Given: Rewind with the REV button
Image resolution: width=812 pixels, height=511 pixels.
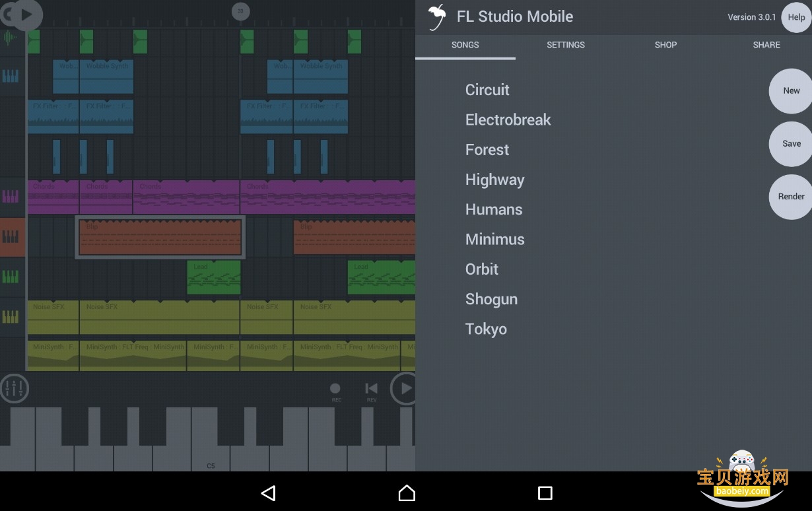Looking at the screenshot, I should 372,392.
